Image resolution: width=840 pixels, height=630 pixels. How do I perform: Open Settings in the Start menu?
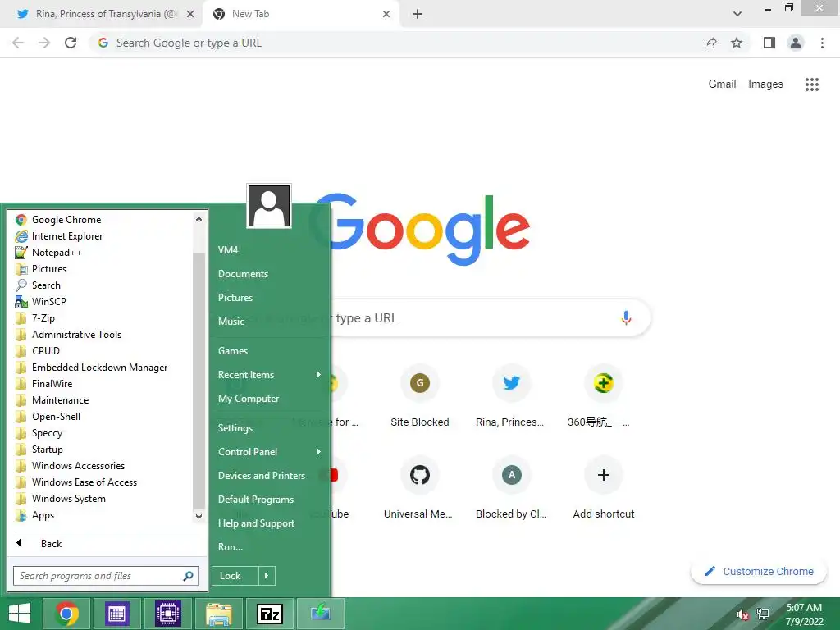[235, 428]
